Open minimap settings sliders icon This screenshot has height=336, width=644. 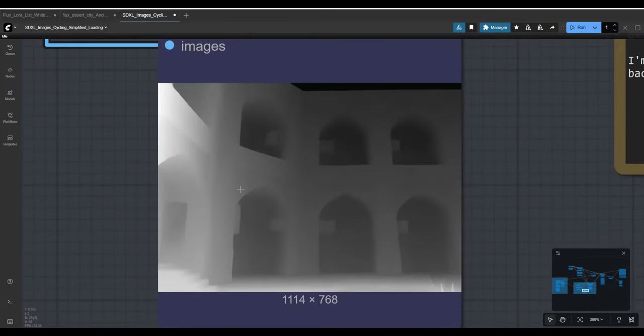click(x=558, y=253)
